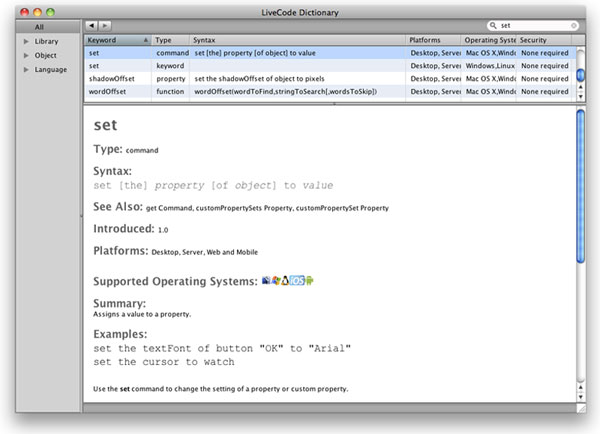Open the customPropertySets Property link
The width and height of the screenshot is (600, 434).
tap(245, 208)
